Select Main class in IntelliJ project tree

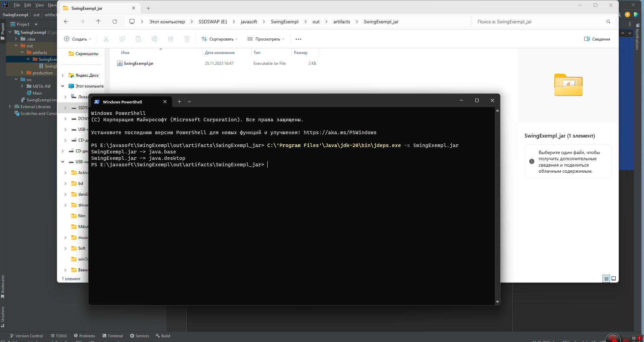(34, 93)
